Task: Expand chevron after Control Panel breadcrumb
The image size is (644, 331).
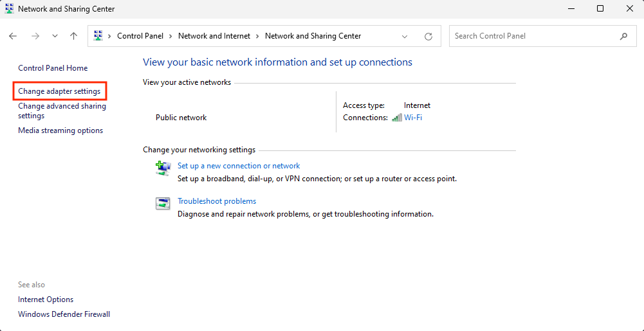Action: 171,36
